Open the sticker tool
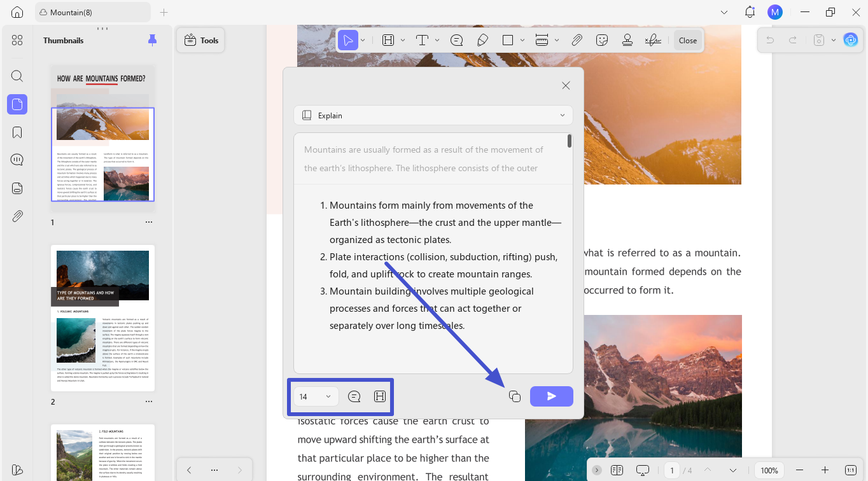Screen dimensions: 868x481 601,40
